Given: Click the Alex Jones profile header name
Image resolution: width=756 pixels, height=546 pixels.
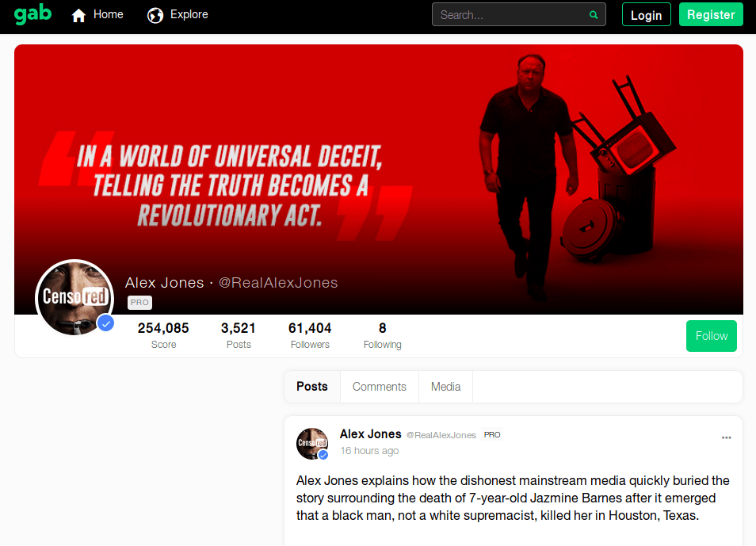Looking at the screenshot, I should (164, 283).
